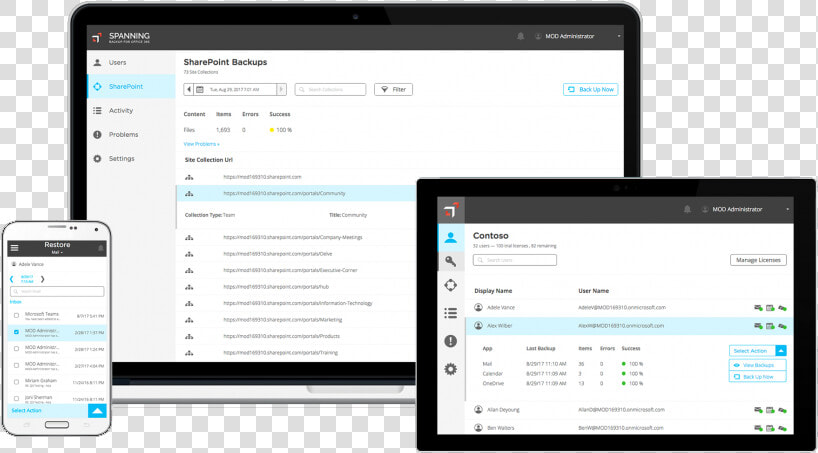Expand MOD Administrator menu on tablet
This screenshot has width=818, height=453.
744,209
